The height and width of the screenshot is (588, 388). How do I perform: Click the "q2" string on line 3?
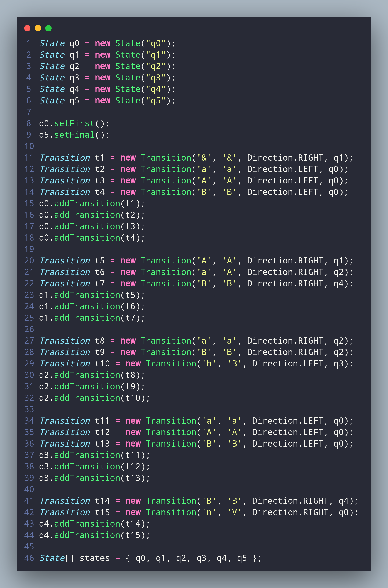point(156,66)
